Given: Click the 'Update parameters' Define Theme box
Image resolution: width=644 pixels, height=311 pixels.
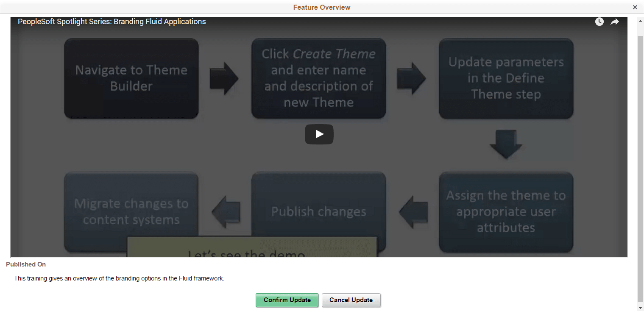Looking at the screenshot, I should click(506, 78).
